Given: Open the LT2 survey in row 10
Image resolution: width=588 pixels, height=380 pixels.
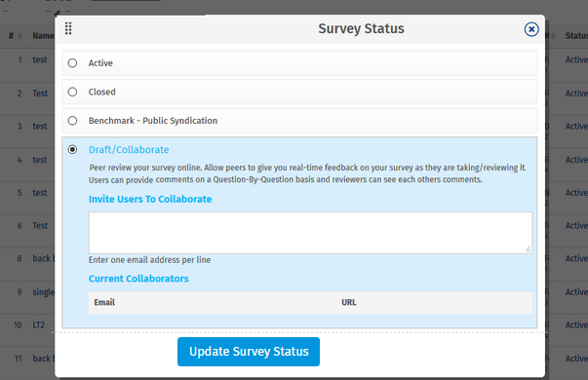Looking at the screenshot, I should (39, 324).
